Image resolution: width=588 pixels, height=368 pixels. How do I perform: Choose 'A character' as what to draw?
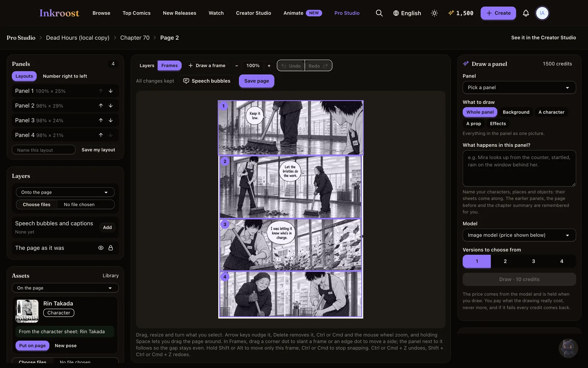pos(551,112)
